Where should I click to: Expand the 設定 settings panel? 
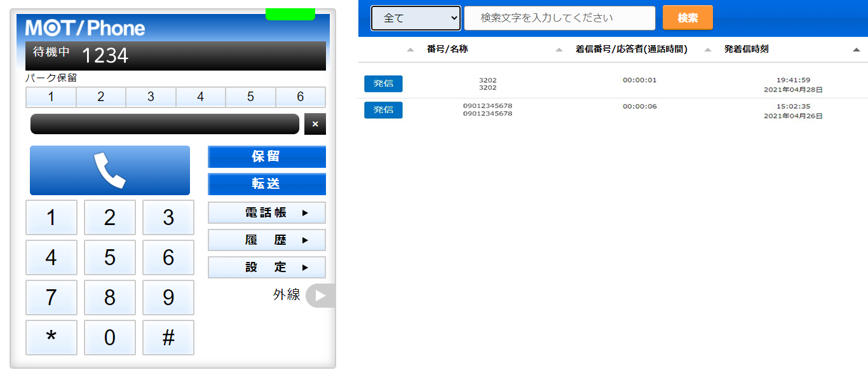tap(266, 268)
